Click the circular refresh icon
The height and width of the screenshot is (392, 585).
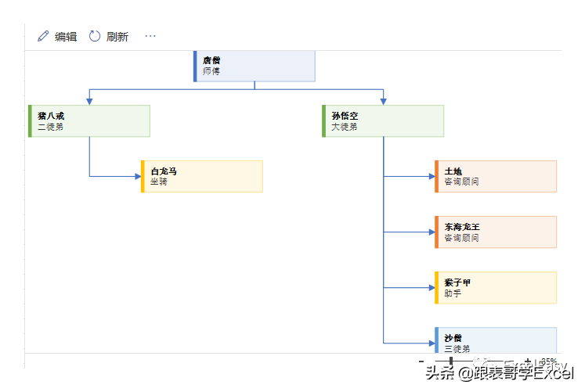point(95,36)
